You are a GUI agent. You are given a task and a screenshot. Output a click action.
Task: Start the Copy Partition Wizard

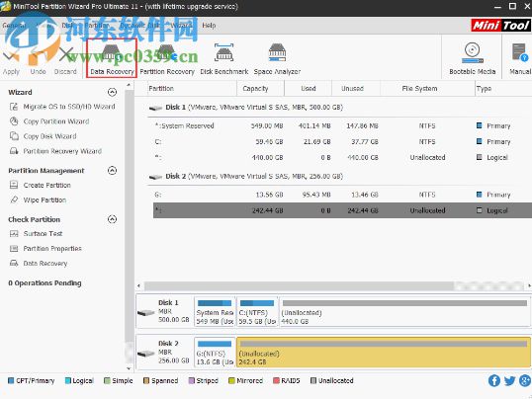click(x=49, y=121)
